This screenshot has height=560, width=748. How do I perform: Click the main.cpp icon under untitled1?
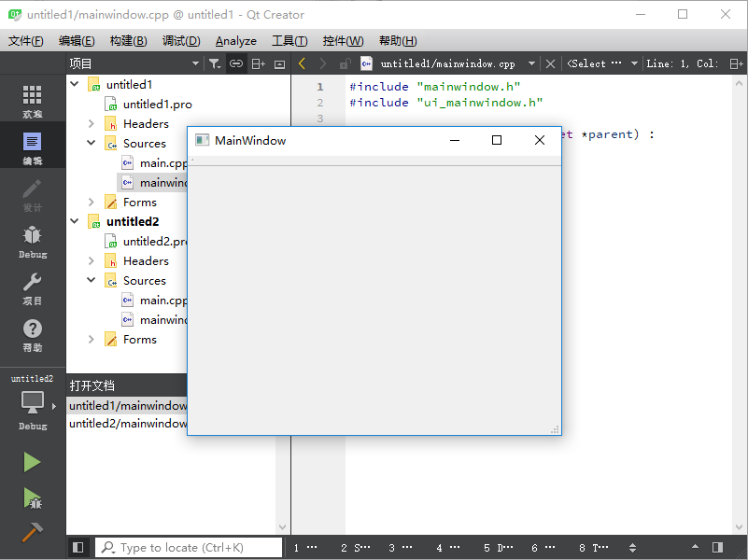[x=127, y=163]
